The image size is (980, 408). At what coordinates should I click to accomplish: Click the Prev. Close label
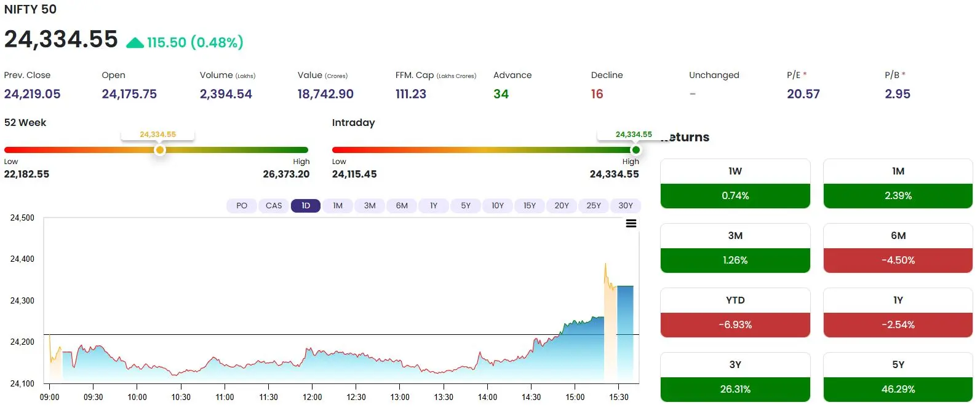click(x=27, y=75)
